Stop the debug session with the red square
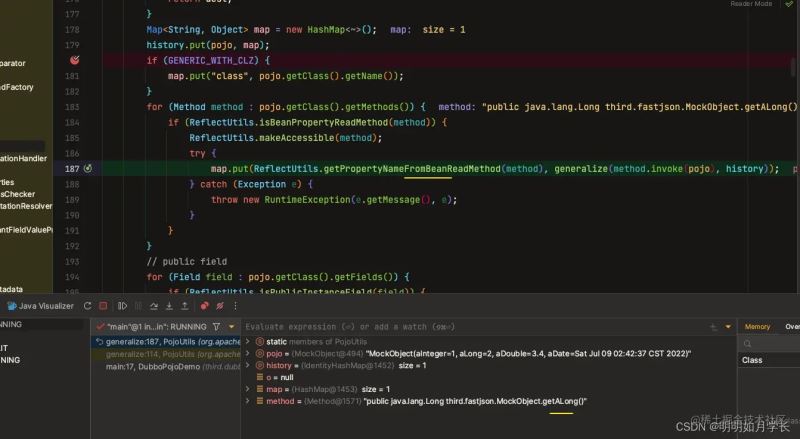The height and width of the screenshot is (439, 800). [x=104, y=306]
